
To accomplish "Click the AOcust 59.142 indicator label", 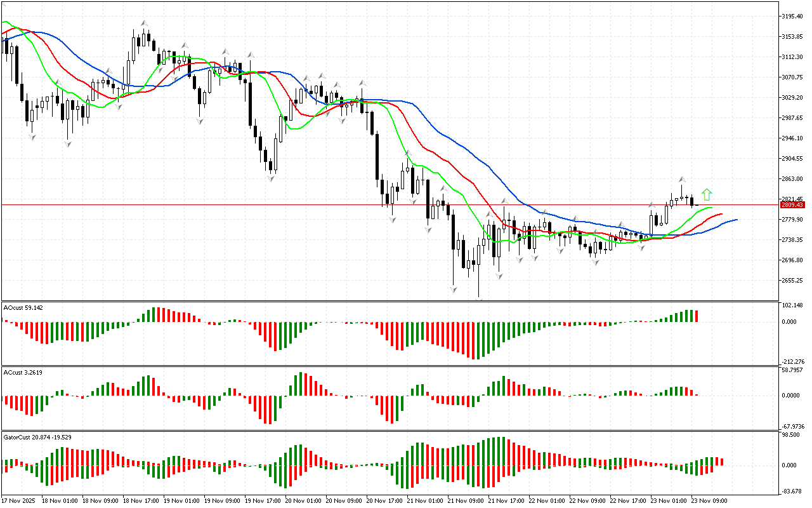I will (23, 307).
